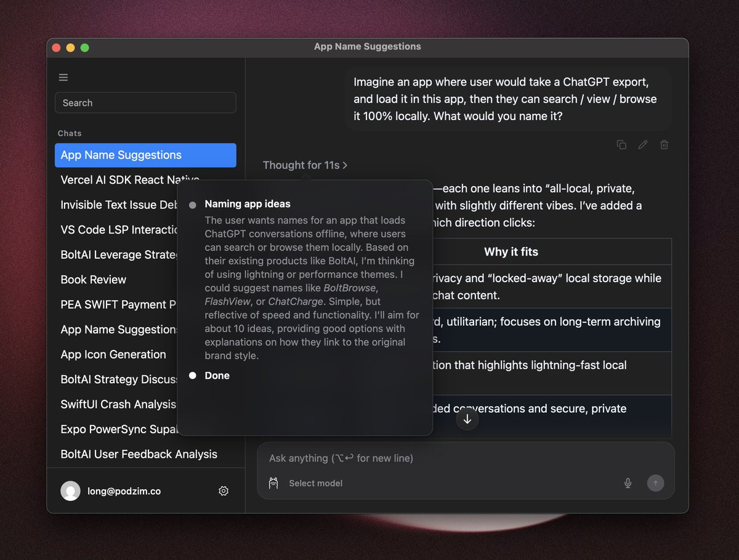Click the user avatar in sidebar footer
The width and height of the screenshot is (739, 560).
pyautogui.click(x=70, y=491)
